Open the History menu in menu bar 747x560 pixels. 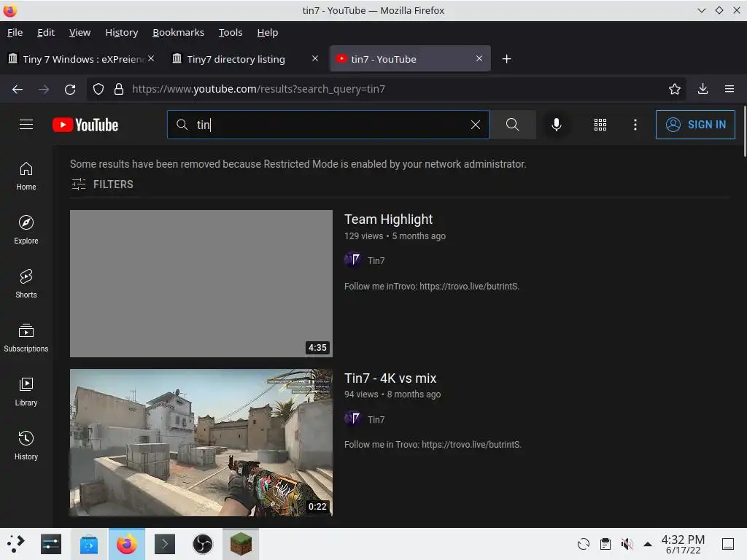tap(122, 32)
